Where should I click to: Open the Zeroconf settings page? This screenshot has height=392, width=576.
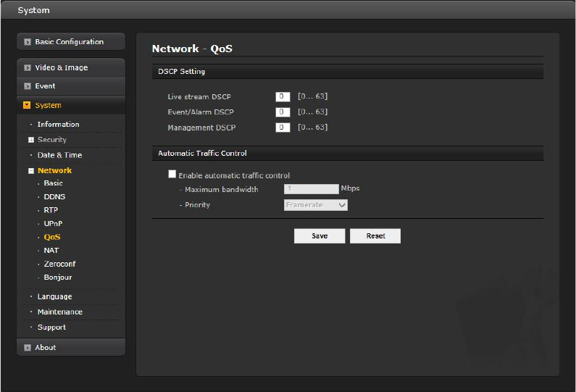pos(59,264)
